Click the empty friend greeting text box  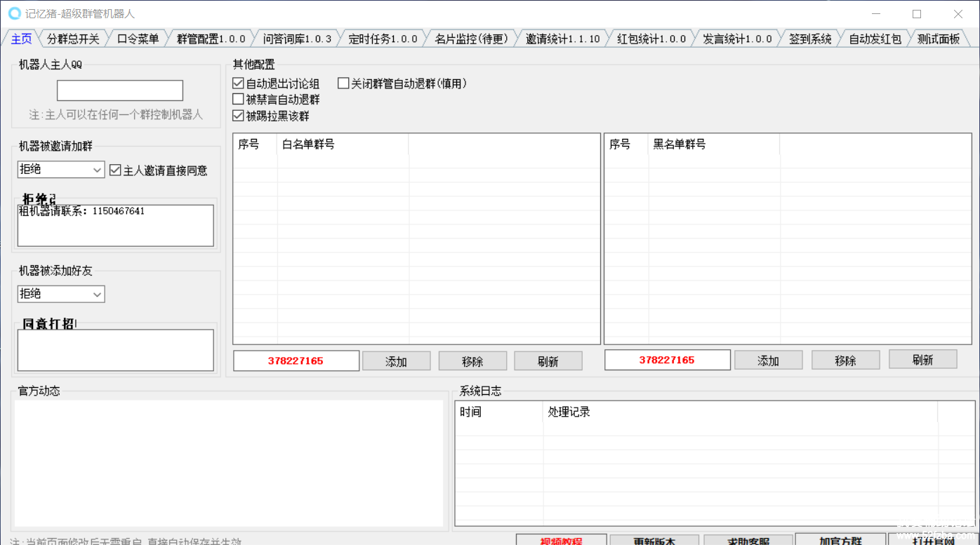point(116,350)
